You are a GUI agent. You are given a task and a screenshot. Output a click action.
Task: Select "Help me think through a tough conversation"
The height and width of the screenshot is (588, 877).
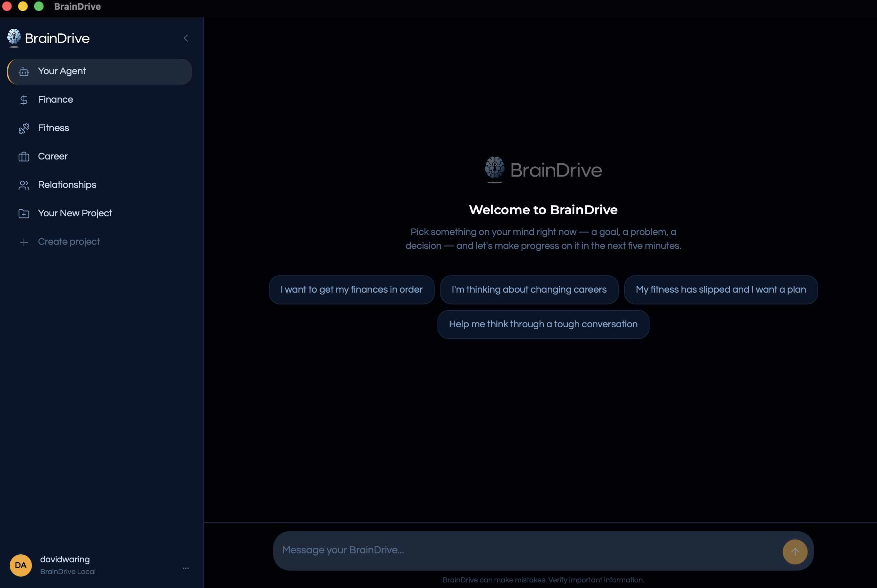pos(543,325)
